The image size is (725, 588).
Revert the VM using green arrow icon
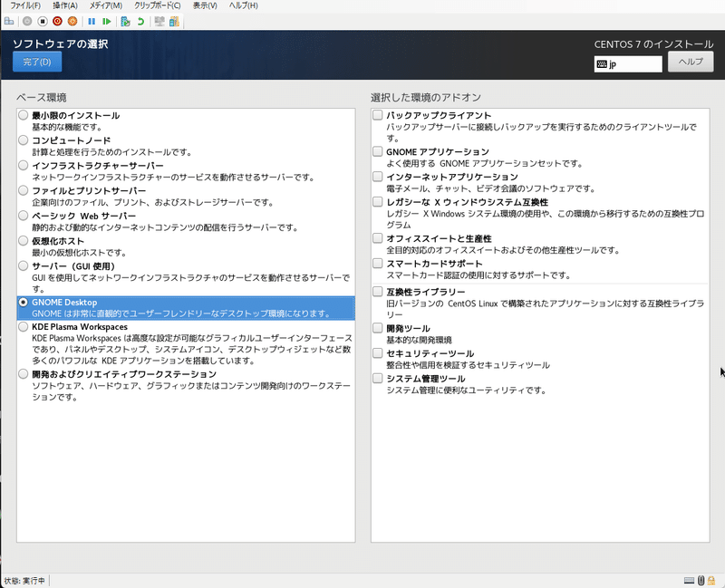[140, 24]
